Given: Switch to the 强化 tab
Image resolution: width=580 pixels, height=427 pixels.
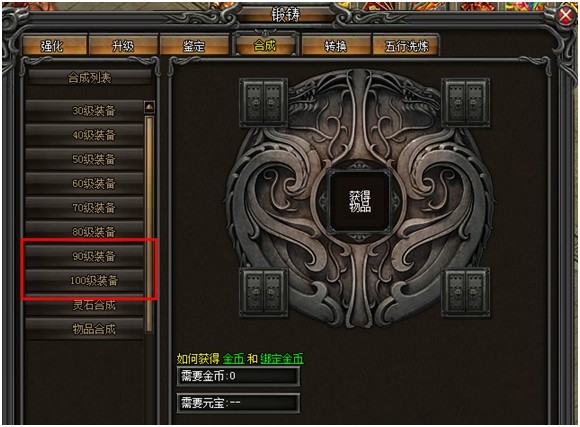Looking at the screenshot, I should pyautogui.click(x=54, y=46).
